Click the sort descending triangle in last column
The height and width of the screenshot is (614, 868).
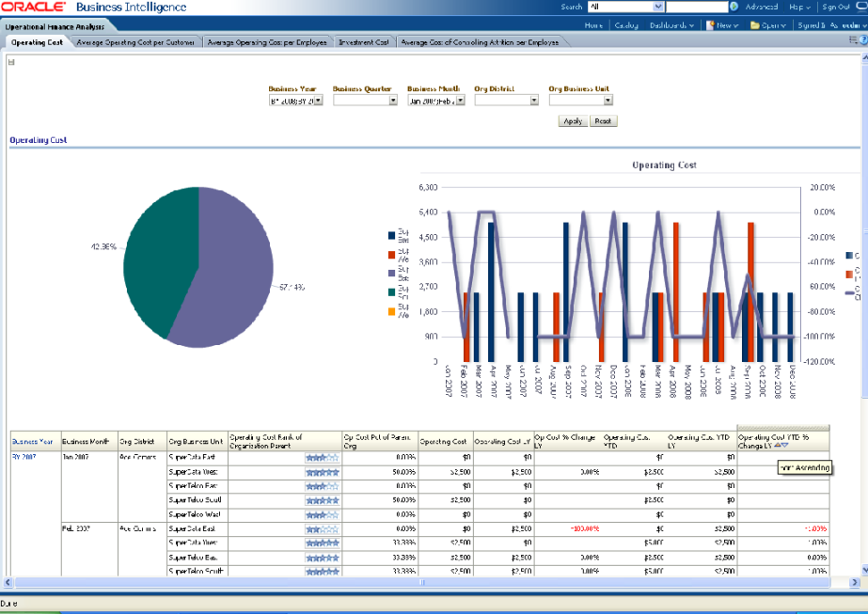click(784, 445)
